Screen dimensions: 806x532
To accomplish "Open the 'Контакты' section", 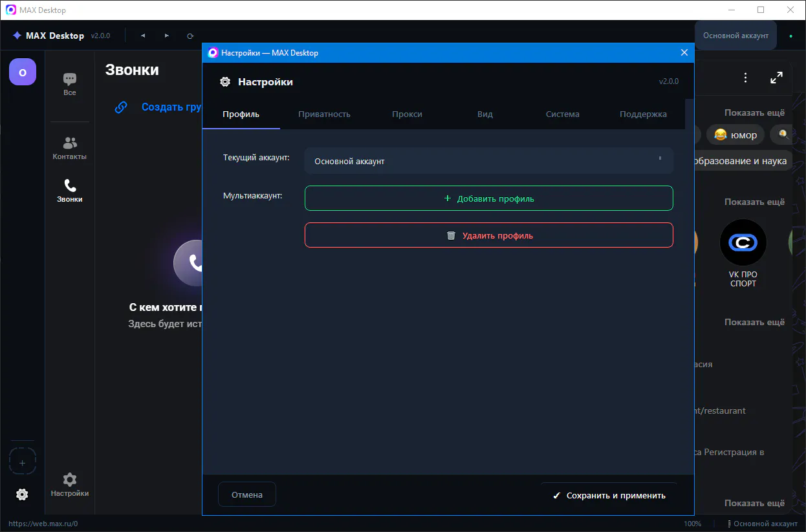I will 70,149.
